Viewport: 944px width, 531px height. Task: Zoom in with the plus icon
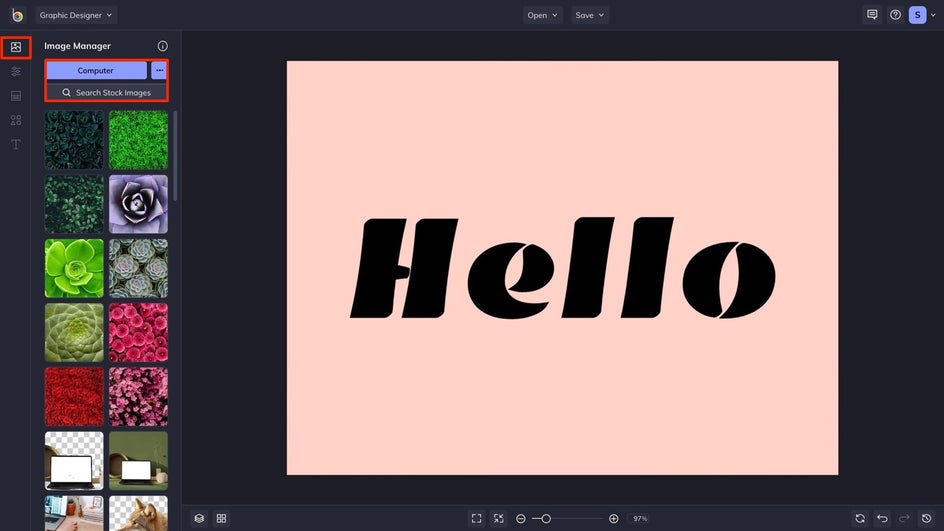tap(613, 518)
